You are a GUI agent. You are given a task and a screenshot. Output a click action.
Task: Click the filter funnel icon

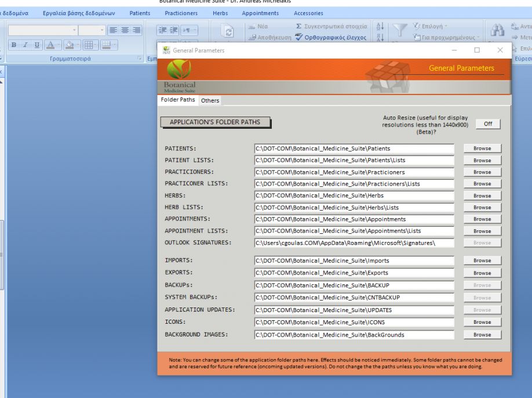[x=399, y=31]
